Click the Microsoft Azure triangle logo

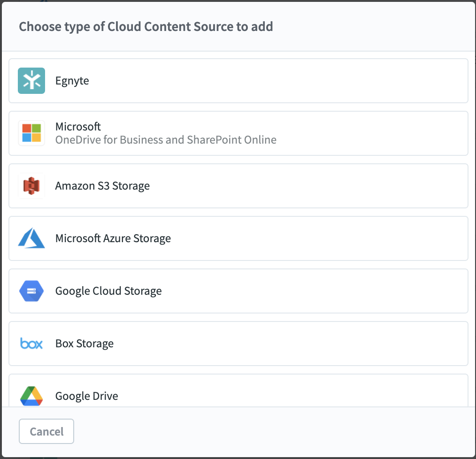pos(31,238)
